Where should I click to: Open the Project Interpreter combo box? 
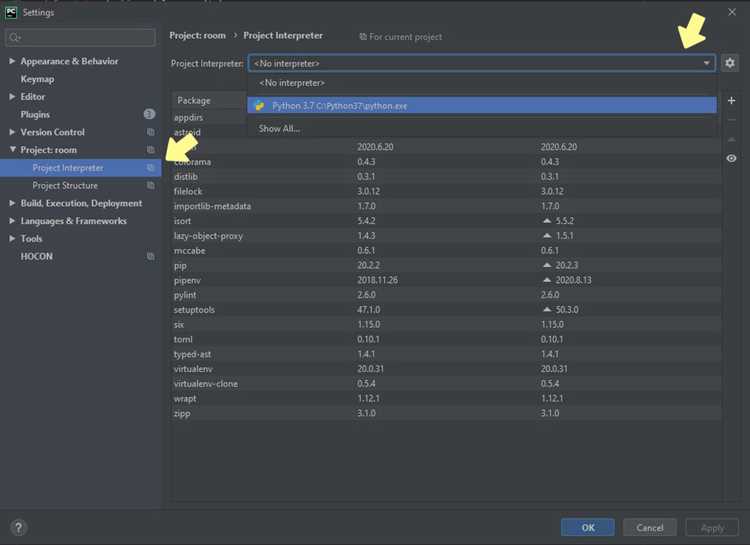pos(482,63)
